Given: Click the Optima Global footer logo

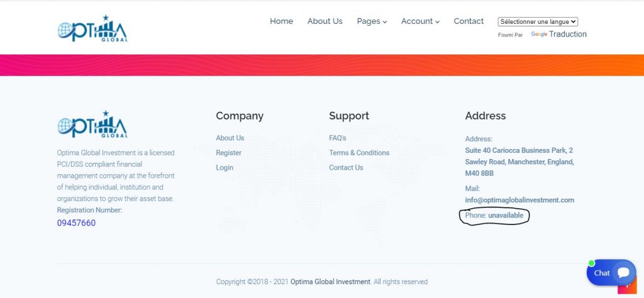Looking at the screenshot, I should [92, 124].
